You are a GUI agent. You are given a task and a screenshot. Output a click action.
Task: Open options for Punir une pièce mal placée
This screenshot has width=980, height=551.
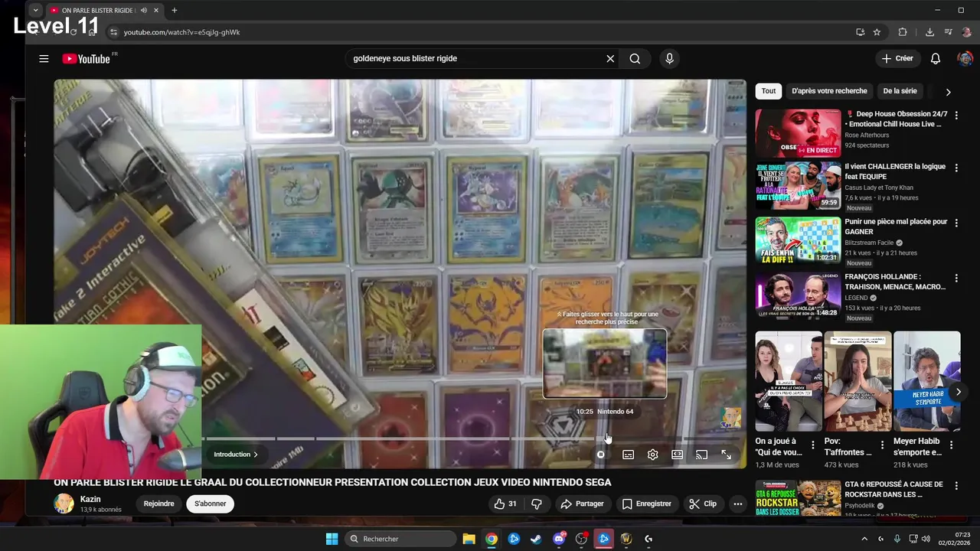pyautogui.click(x=956, y=223)
